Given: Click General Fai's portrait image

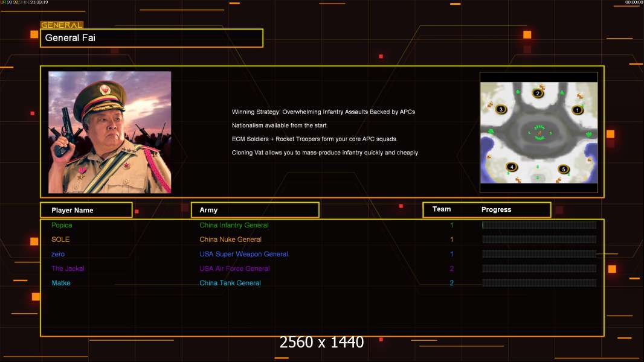Looking at the screenshot, I should click(110, 132).
